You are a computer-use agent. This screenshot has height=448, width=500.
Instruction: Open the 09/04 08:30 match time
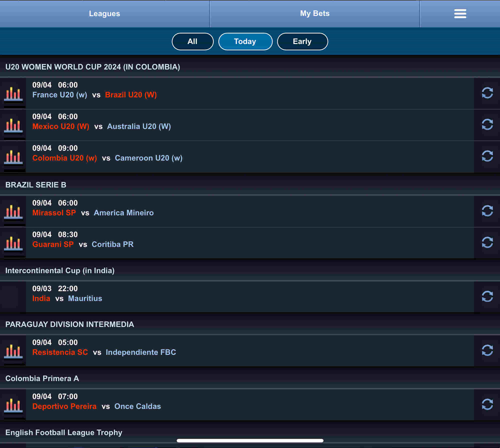point(55,234)
